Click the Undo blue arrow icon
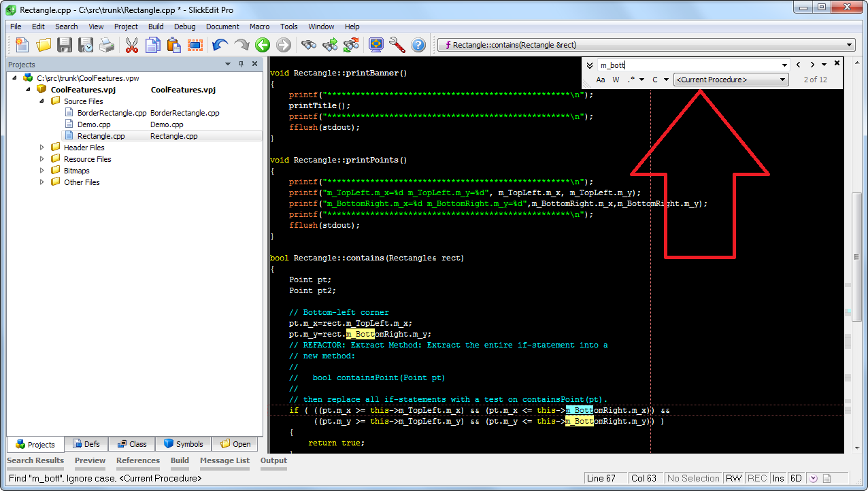Viewport: 868px width, 491px height. (220, 45)
